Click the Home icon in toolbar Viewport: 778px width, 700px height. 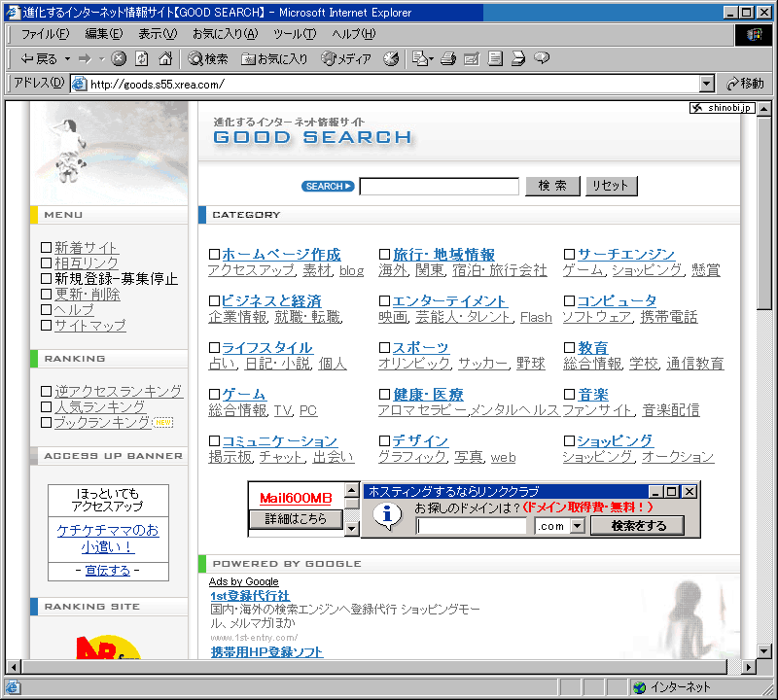165,59
